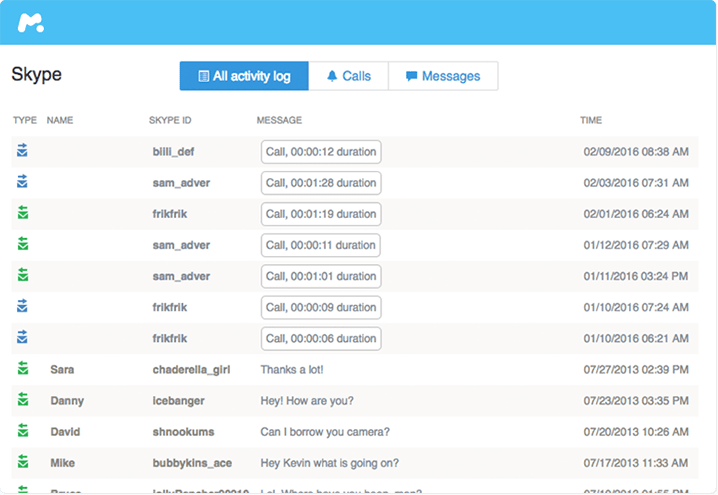Screen dimensions: 718x495
Task: Select the message 'Thanks a lot!'
Action: (x=292, y=370)
